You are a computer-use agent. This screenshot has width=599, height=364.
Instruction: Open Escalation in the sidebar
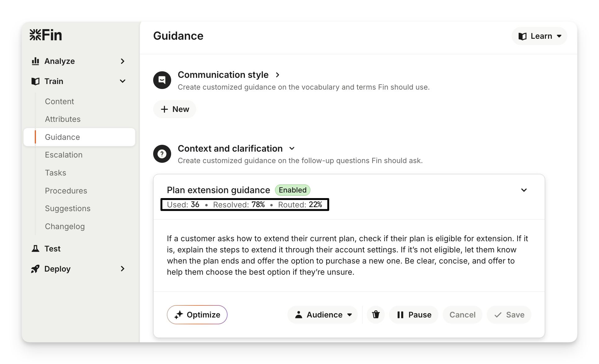pyautogui.click(x=64, y=155)
